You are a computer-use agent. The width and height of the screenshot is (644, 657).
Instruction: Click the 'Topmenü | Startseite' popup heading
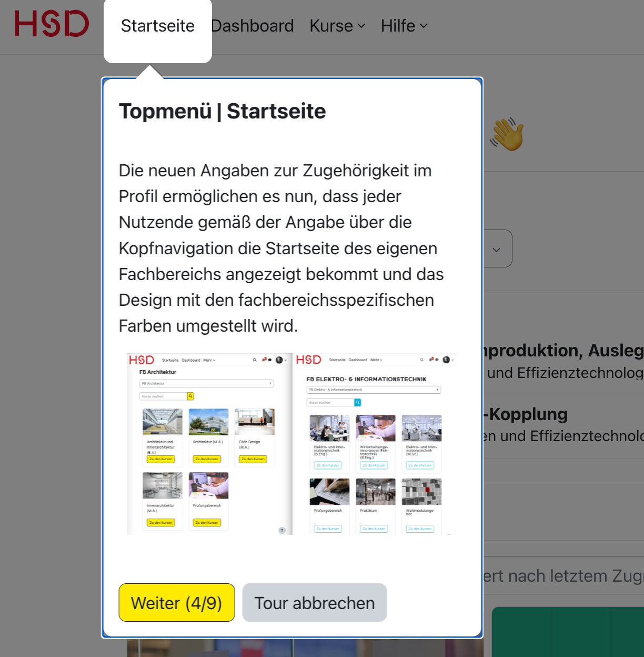tap(222, 112)
